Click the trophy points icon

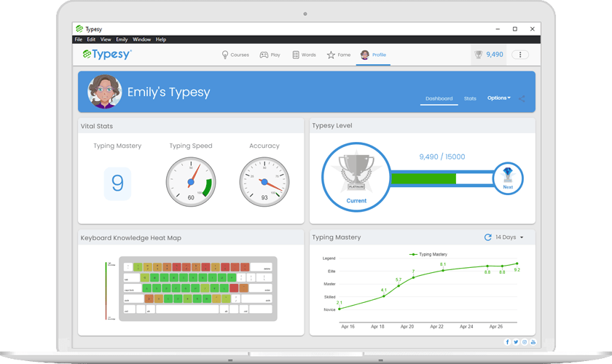(479, 55)
